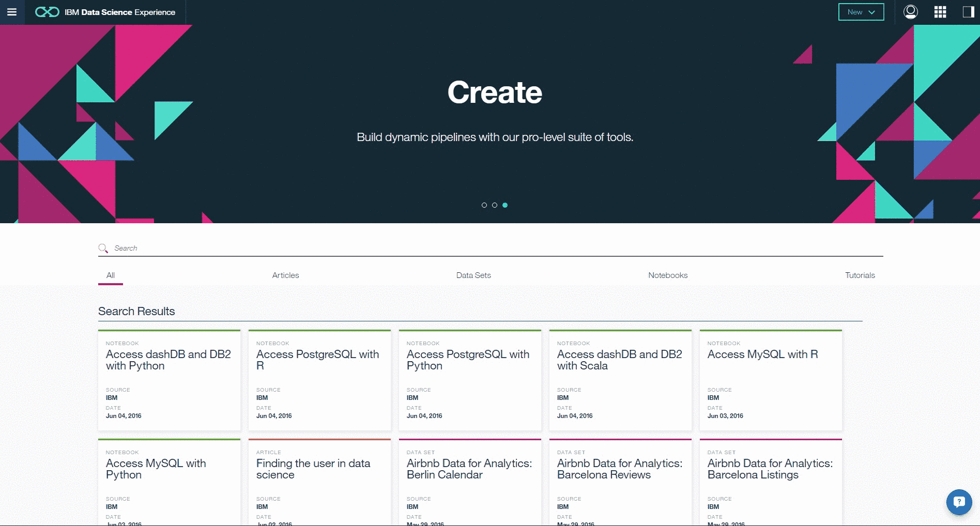Switch to the Tutorials tab
Screen dimensions: 980x526
point(860,275)
